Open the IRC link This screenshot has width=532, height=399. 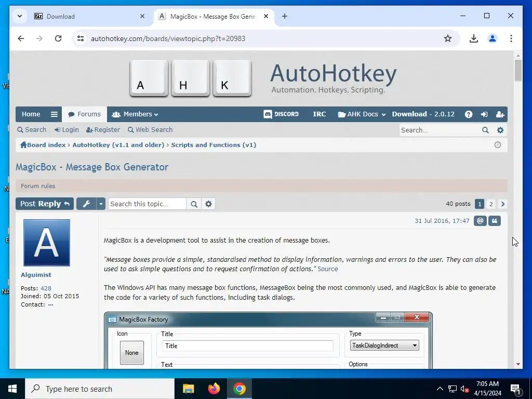tap(320, 114)
